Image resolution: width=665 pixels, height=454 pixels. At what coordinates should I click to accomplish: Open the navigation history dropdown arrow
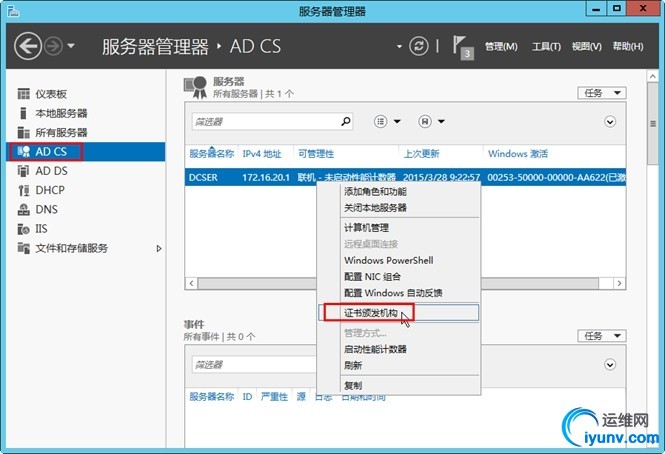[71, 45]
